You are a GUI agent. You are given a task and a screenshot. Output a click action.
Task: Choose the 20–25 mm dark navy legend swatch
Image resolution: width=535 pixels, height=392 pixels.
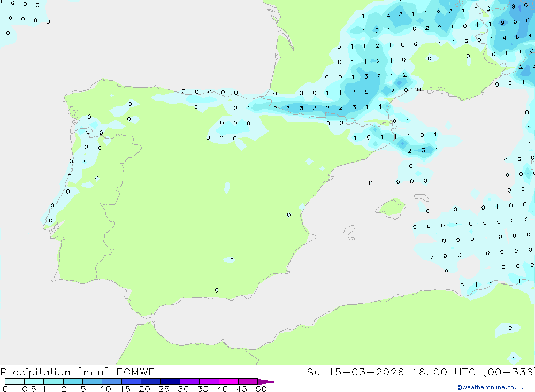[151, 381]
